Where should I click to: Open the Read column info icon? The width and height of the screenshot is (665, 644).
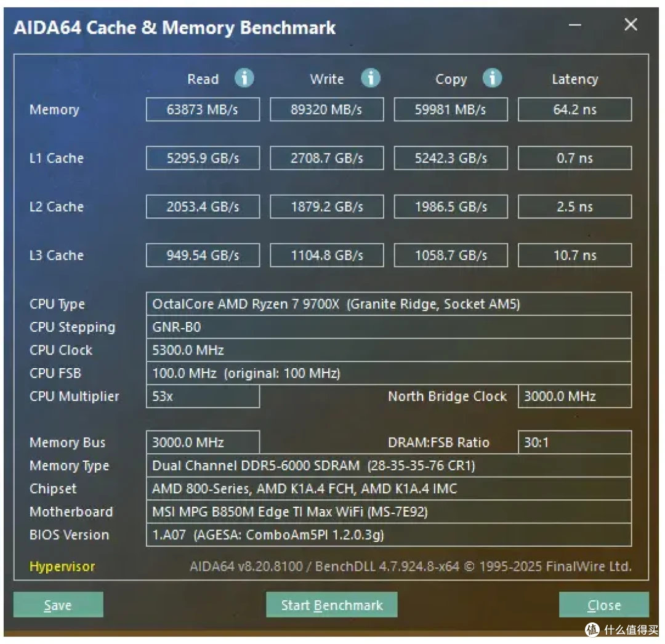tap(244, 78)
